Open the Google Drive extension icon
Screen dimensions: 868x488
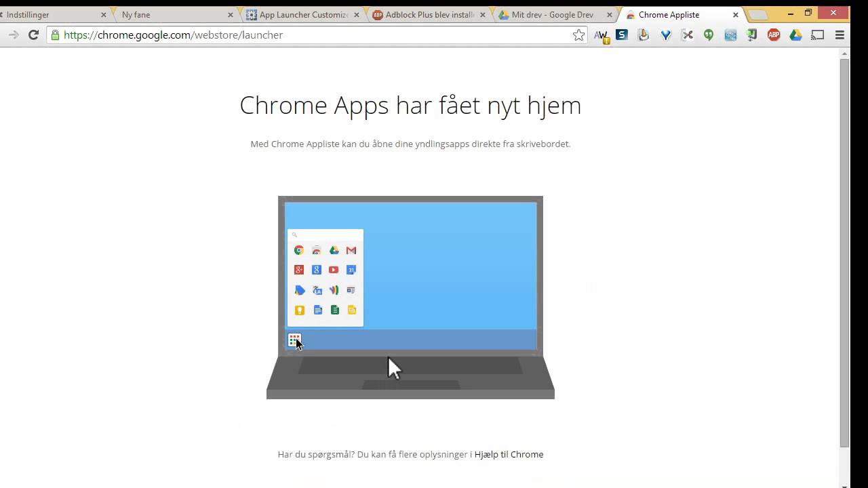[x=795, y=35]
